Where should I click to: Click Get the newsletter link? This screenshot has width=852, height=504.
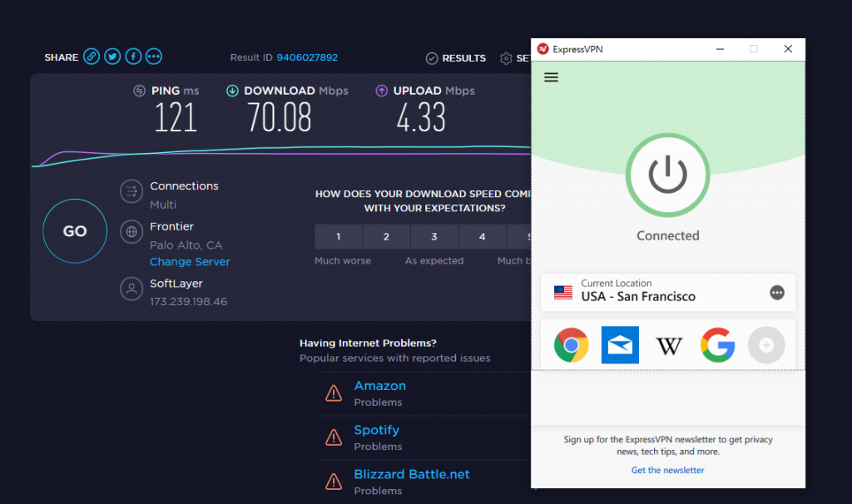(x=668, y=471)
